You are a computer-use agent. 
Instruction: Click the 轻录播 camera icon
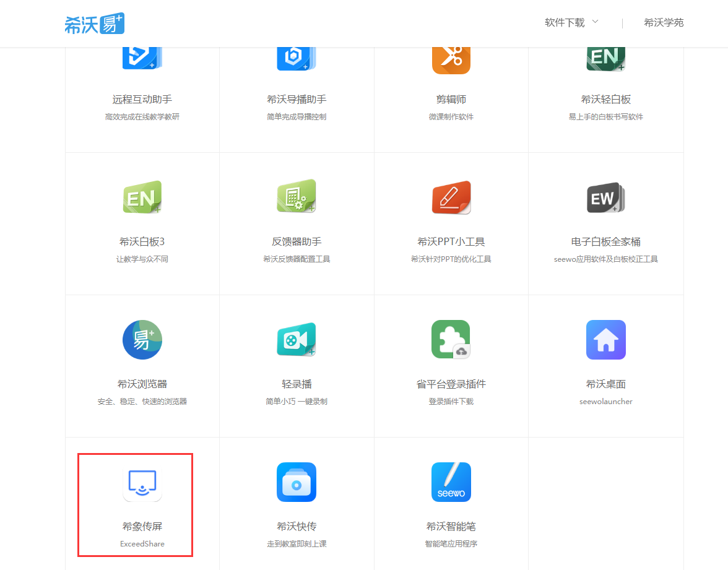(x=296, y=339)
